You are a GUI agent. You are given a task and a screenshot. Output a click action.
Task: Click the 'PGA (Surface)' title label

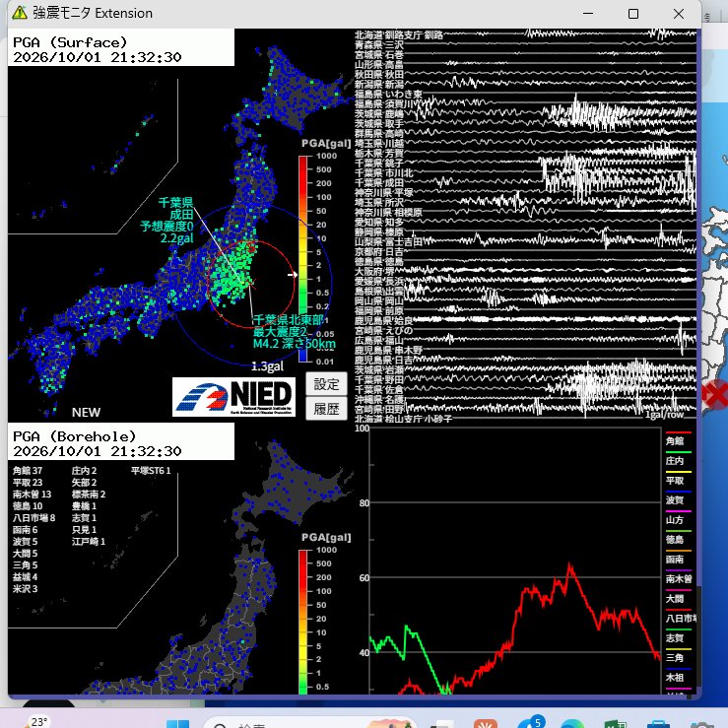(70, 42)
